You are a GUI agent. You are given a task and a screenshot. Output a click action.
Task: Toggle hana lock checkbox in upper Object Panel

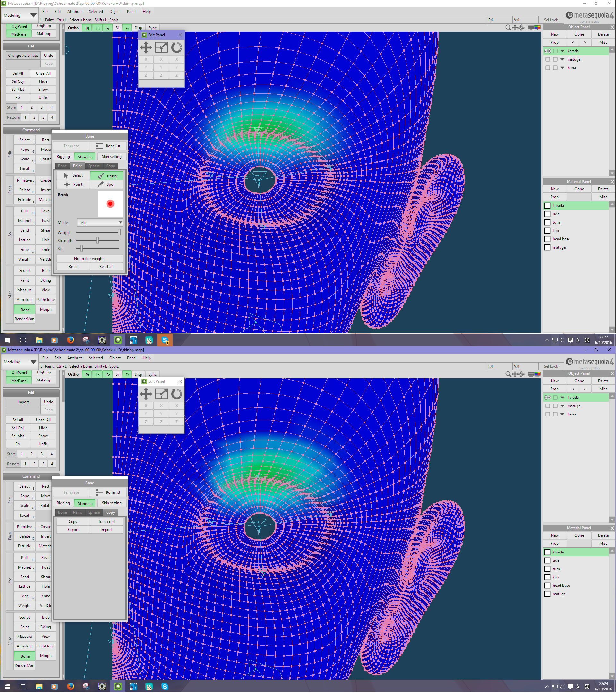pyautogui.click(x=555, y=68)
